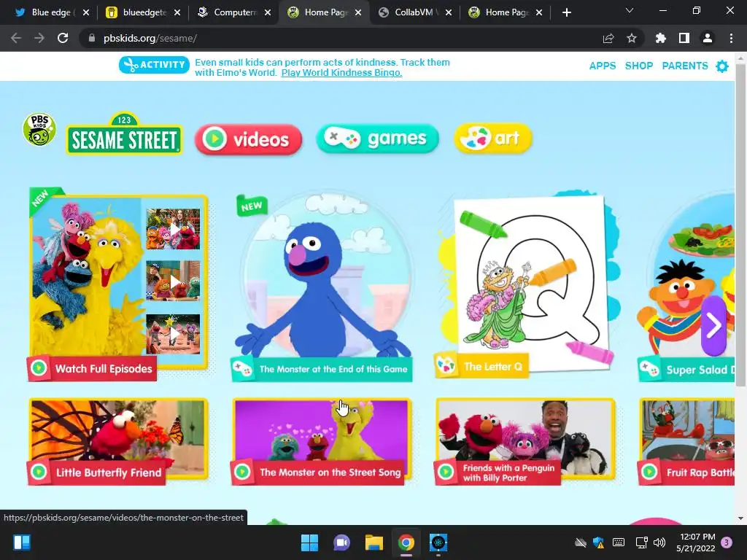The height and width of the screenshot is (560, 747).
Task: Click Chrome icon in taskbar
Action: point(406,542)
